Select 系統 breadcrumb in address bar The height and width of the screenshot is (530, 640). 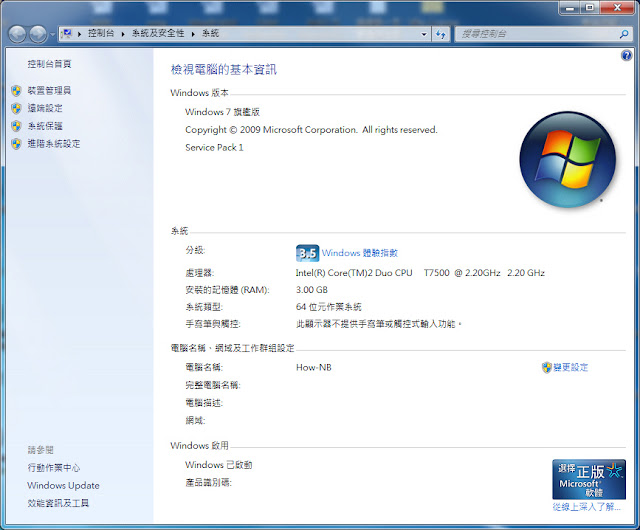click(x=210, y=33)
